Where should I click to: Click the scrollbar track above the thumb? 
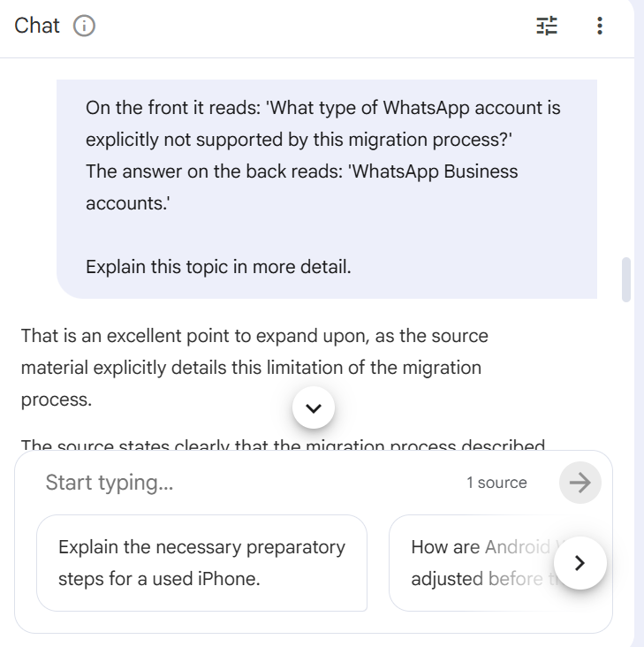626,159
